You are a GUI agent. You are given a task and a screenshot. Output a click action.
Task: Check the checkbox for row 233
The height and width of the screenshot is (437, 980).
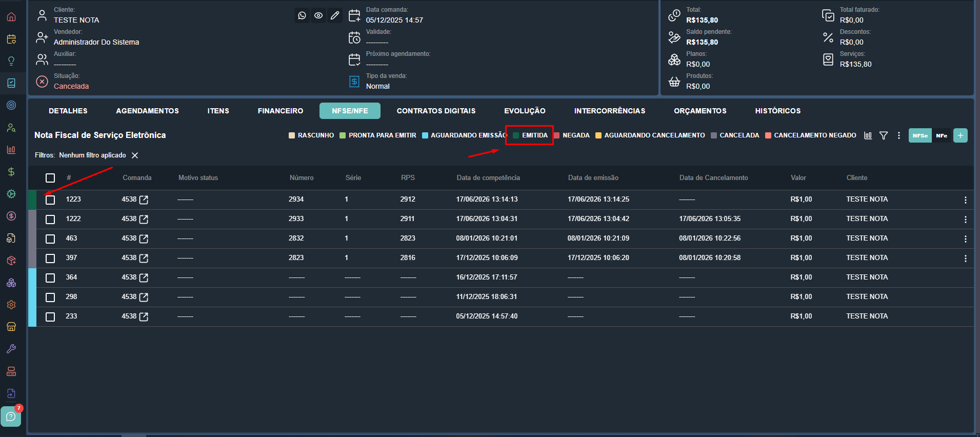(50, 316)
